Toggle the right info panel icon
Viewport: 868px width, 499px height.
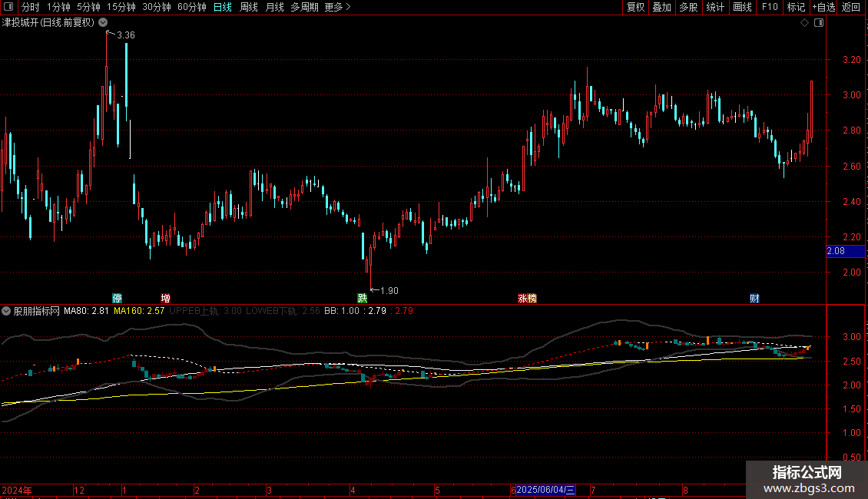(x=819, y=23)
